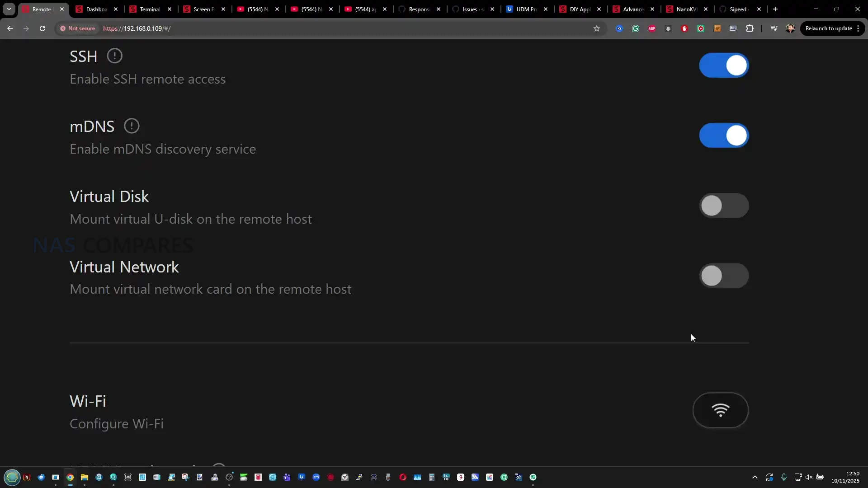Enable the Virtual Disk toggle
Image resolution: width=868 pixels, height=488 pixels.
(x=723, y=206)
